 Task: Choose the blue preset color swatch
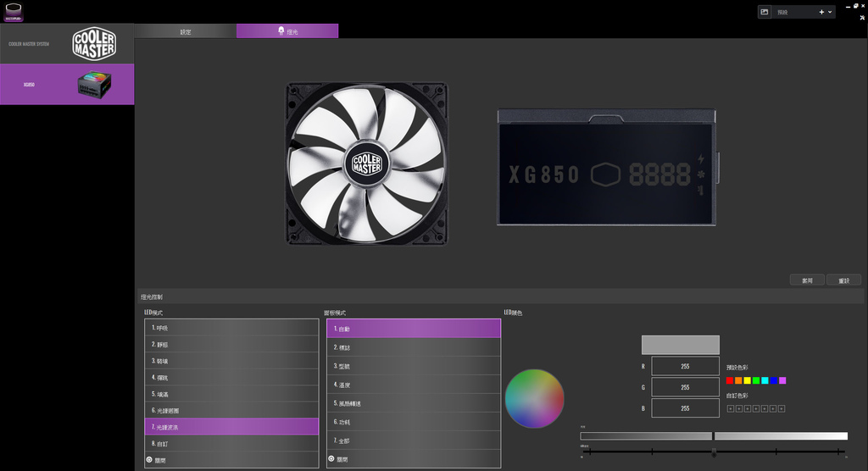pyautogui.click(x=774, y=381)
